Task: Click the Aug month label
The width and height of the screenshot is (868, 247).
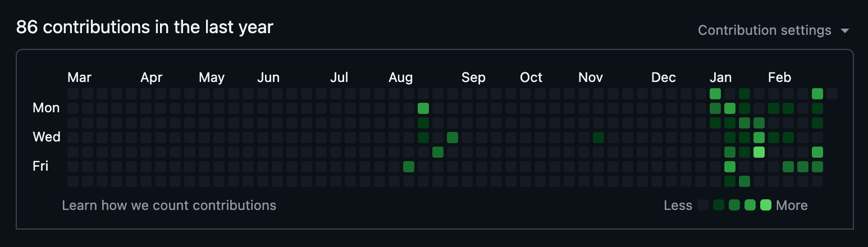Action: coord(401,77)
